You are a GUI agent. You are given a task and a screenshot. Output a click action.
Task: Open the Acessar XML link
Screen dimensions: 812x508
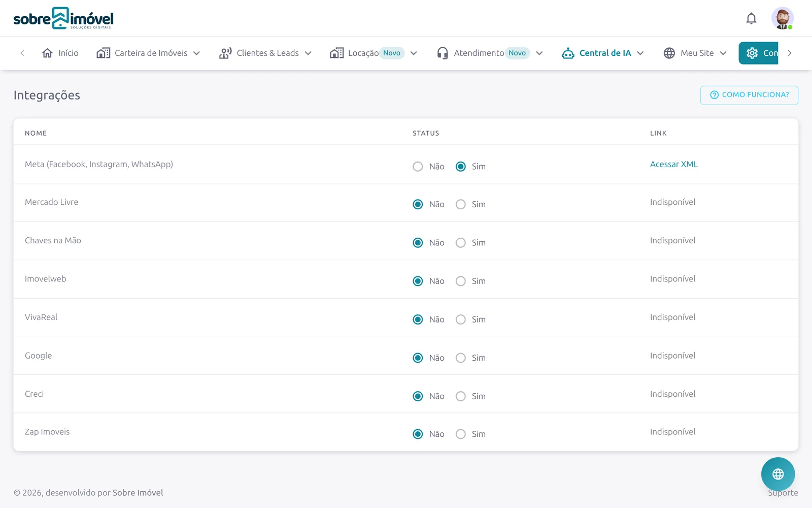pyautogui.click(x=674, y=164)
